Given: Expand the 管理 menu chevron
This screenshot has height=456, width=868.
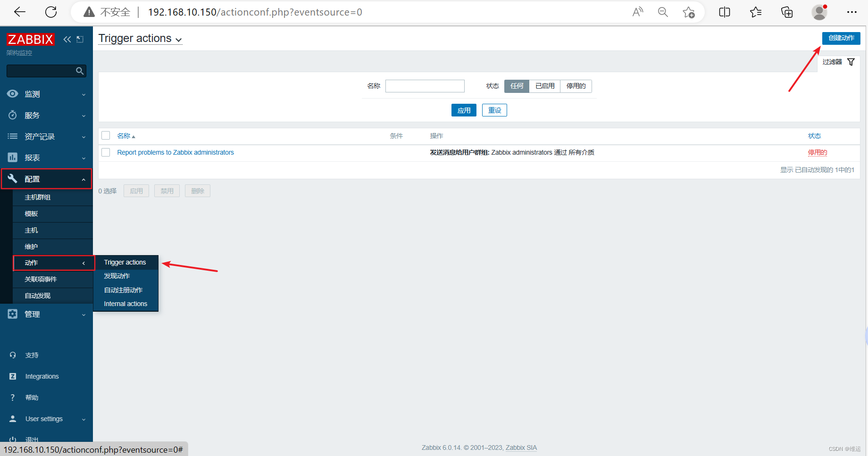Looking at the screenshot, I should click(83, 315).
